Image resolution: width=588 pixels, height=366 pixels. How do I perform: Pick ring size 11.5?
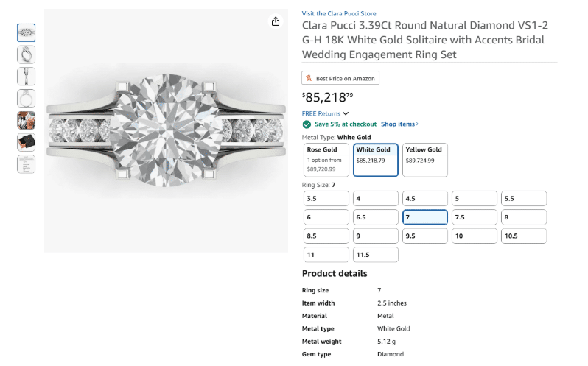point(375,255)
